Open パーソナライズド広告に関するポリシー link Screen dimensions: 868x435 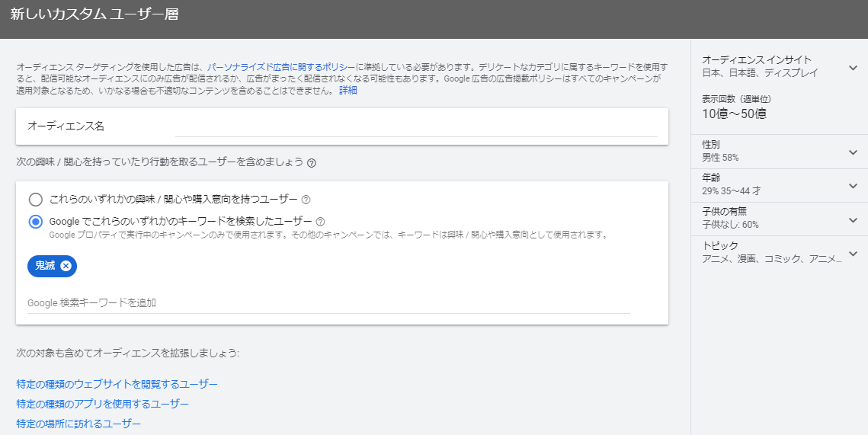point(281,67)
